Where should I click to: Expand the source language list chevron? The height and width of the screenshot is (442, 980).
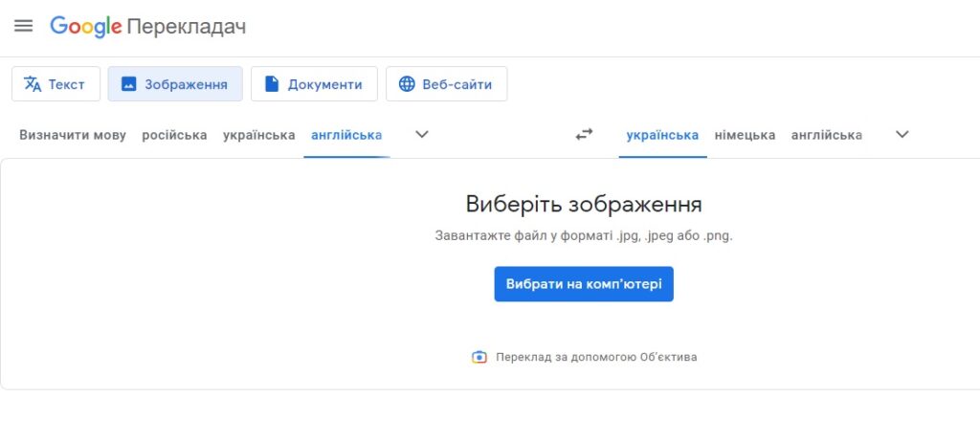[x=422, y=135]
